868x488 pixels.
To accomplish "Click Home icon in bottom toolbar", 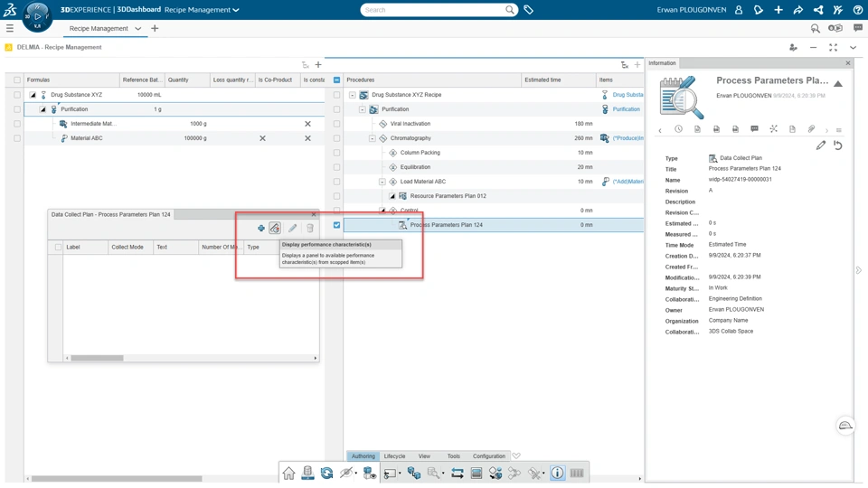I will (x=288, y=473).
